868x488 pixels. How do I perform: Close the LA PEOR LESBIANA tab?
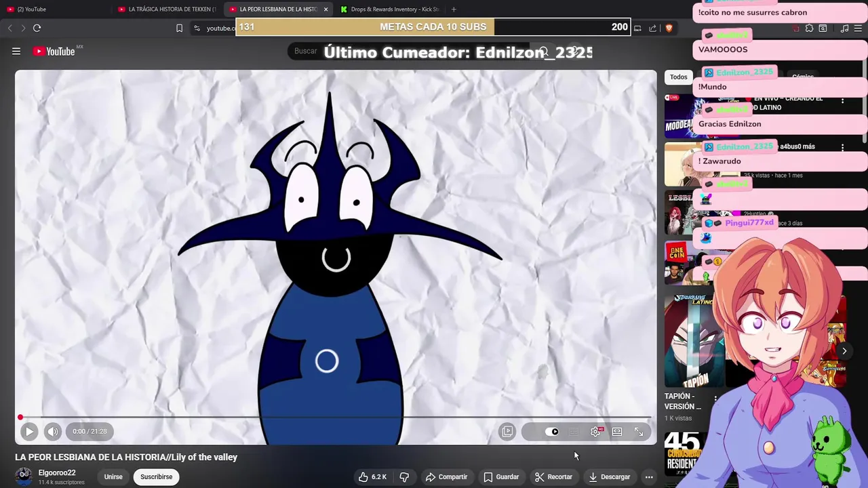coord(326,9)
